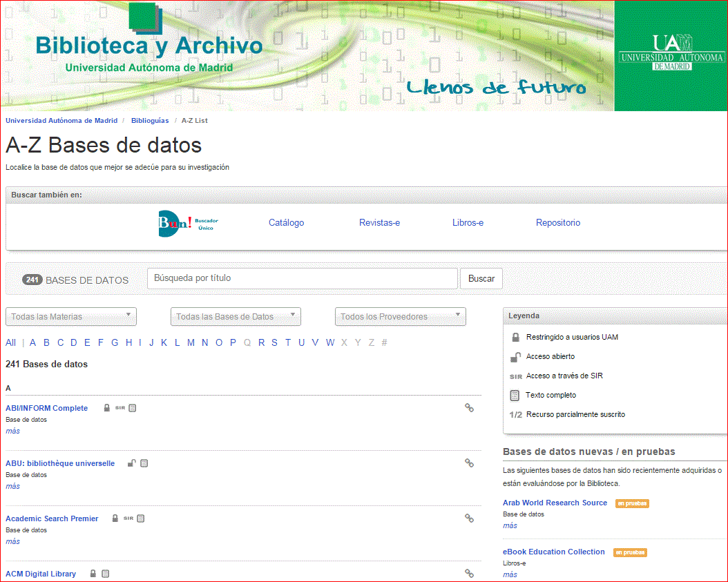The image size is (728, 582).
Task: Expand más details under Arab World Research Source
Action: [510, 525]
